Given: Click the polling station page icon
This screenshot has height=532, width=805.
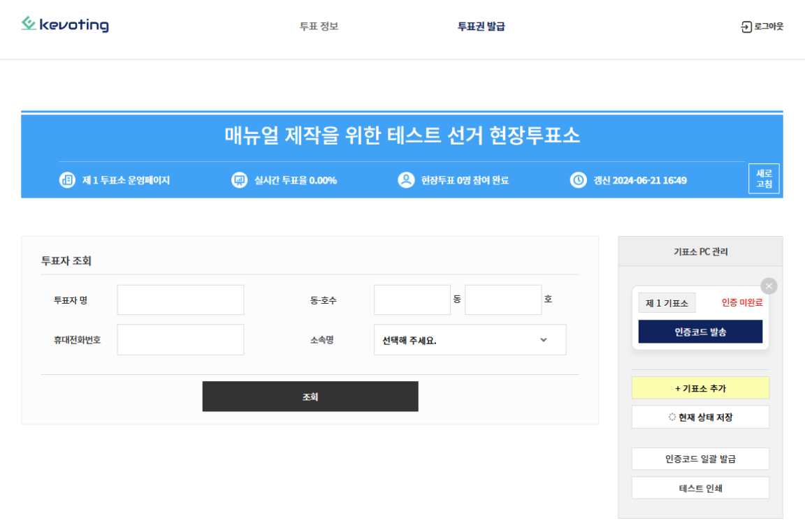Looking at the screenshot, I should pyautogui.click(x=67, y=180).
